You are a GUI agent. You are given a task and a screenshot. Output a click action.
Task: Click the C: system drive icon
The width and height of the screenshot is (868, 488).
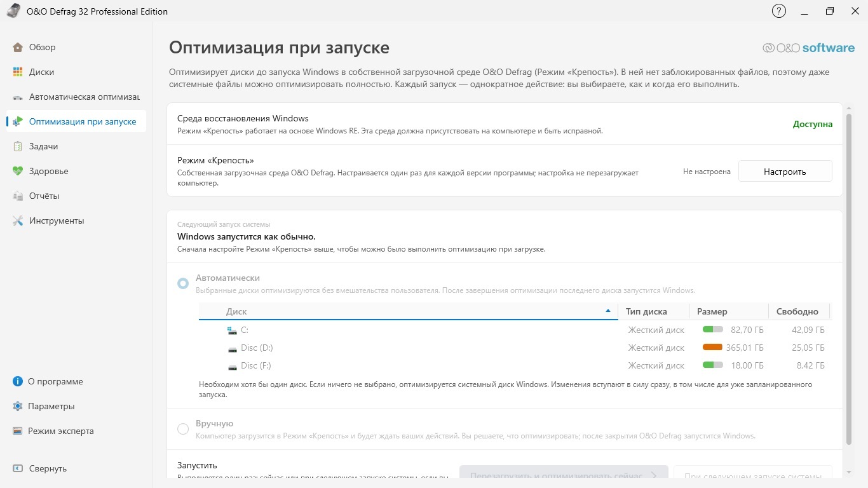pyautogui.click(x=232, y=330)
